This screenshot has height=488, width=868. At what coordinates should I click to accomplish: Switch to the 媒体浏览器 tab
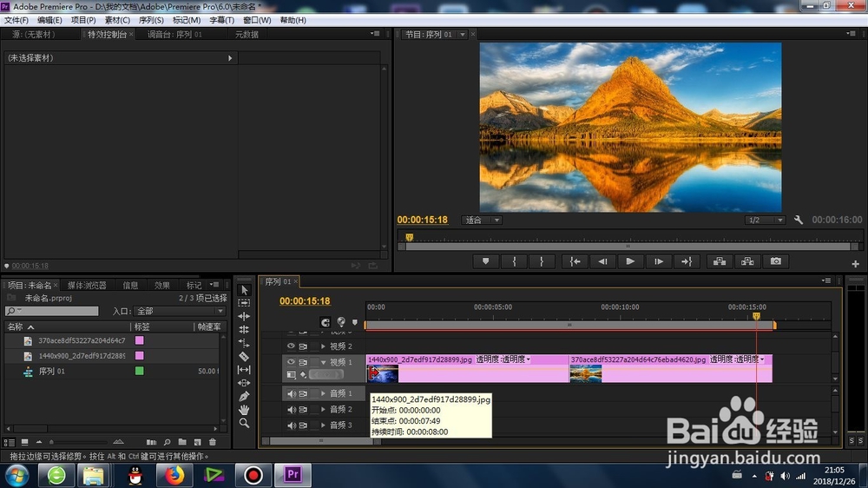pos(87,286)
